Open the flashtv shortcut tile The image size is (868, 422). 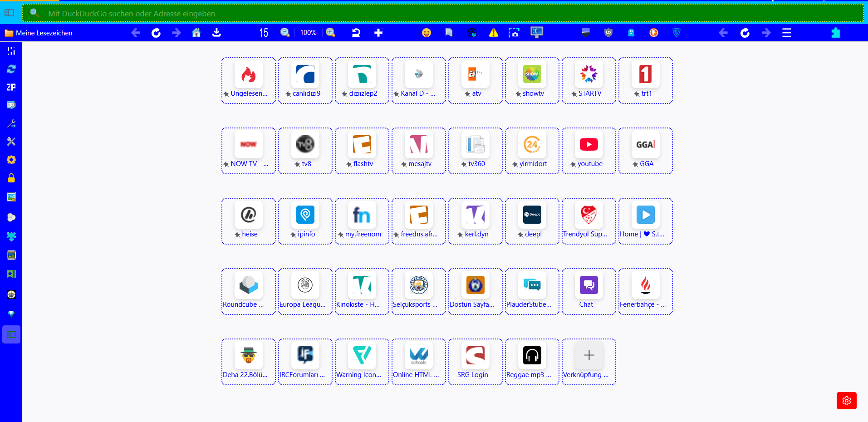pos(362,151)
